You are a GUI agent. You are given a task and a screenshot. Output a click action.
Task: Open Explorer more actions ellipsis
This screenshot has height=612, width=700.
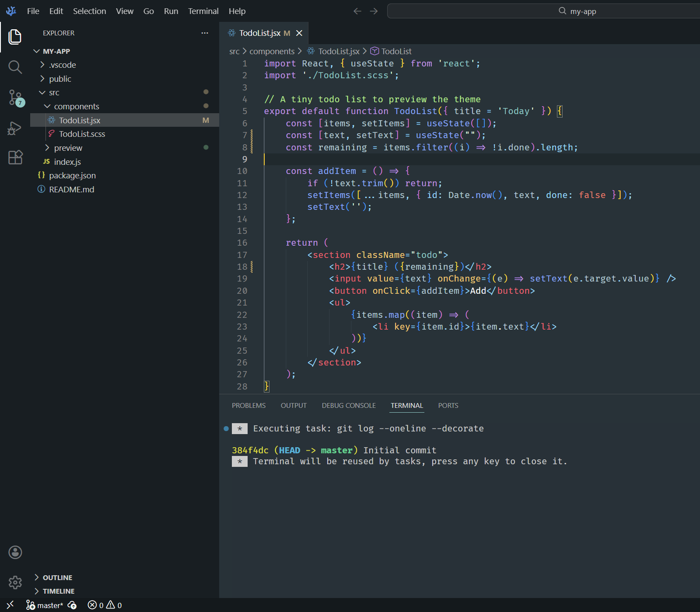point(205,33)
